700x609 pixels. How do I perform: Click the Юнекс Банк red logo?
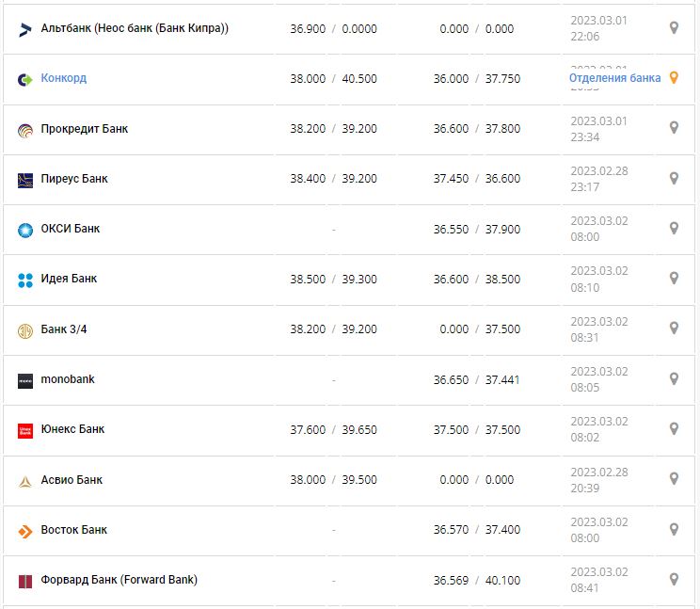click(x=25, y=430)
